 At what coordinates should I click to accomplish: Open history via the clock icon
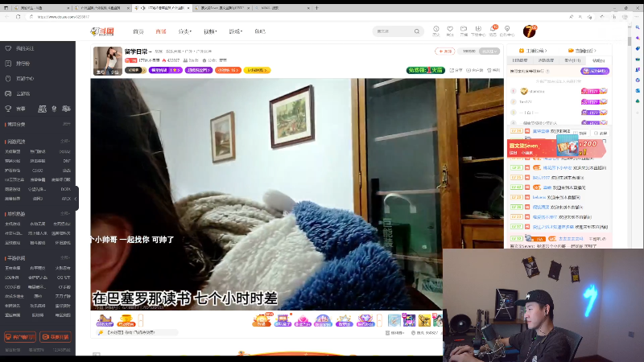click(436, 29)
